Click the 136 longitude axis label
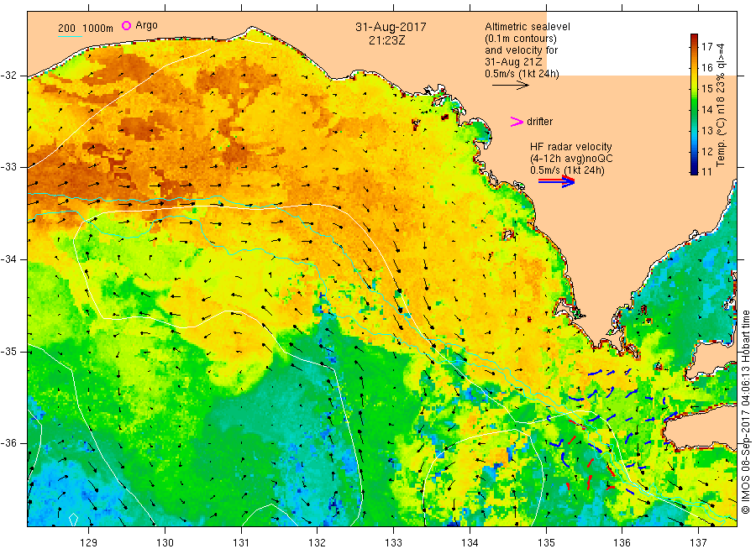 pyautogui.click(x=622, y=543)
